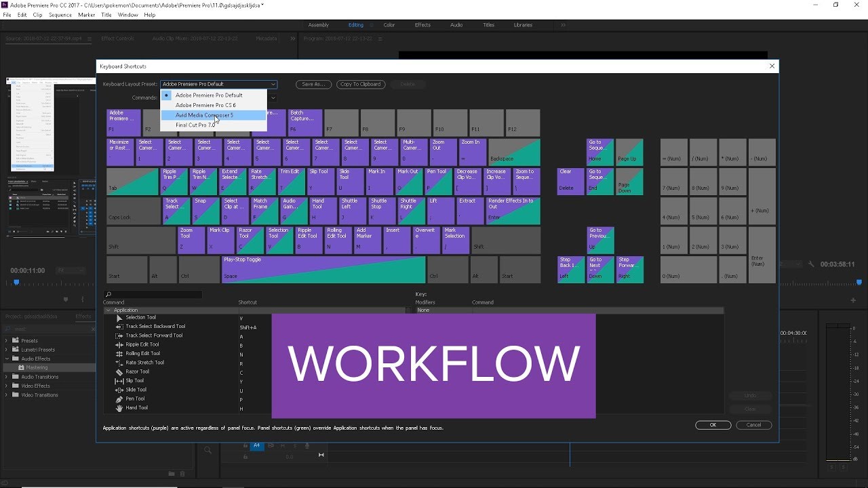The width and height of the screenshot is (868, 488).
Task: Expand the Video Effects folder
Action: point(6,386)
